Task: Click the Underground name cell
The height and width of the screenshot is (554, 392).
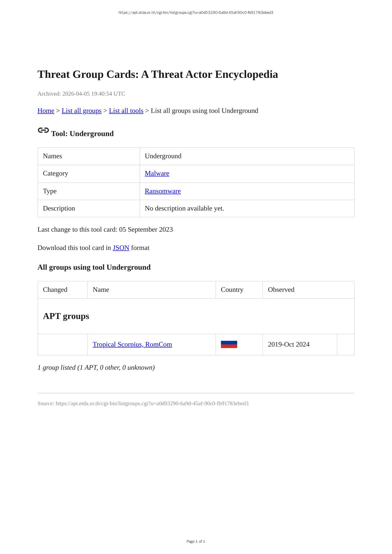Action: click(x=163, y=156)
